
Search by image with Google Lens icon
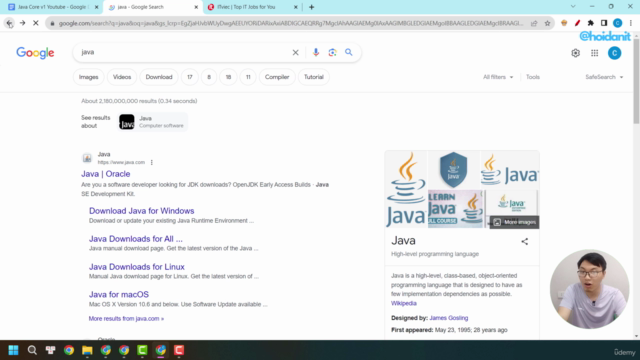coord(332,52)
